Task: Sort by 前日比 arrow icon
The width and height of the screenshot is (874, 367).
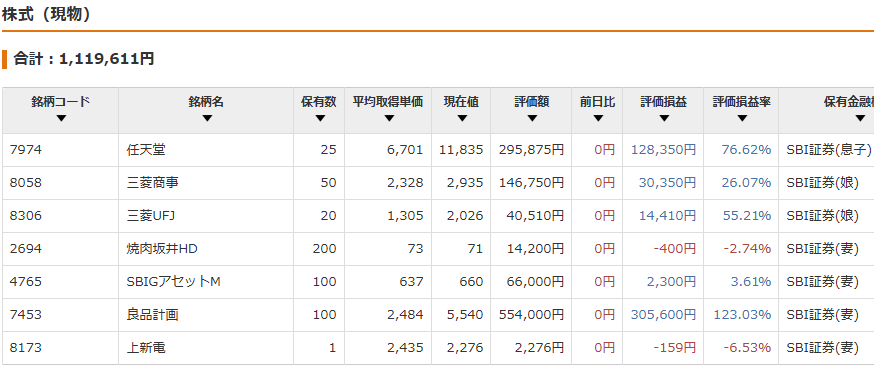Action: pyautogui.click(x=598, y=118)
